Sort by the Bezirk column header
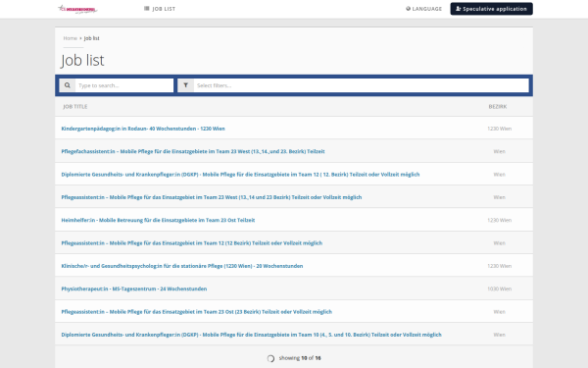588x368 pixels. pos(497,107)
